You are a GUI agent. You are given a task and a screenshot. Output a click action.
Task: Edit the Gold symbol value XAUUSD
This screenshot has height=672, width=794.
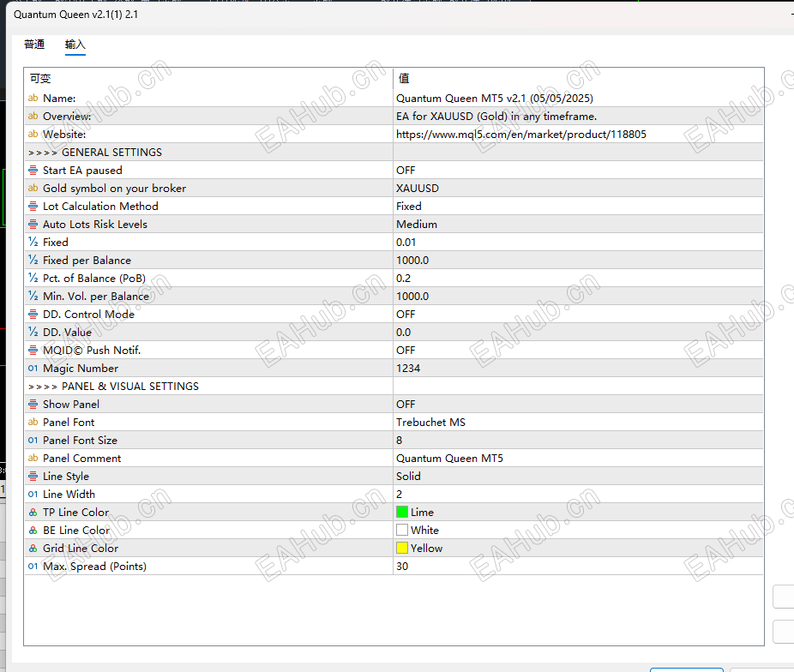tap(578, 189)
